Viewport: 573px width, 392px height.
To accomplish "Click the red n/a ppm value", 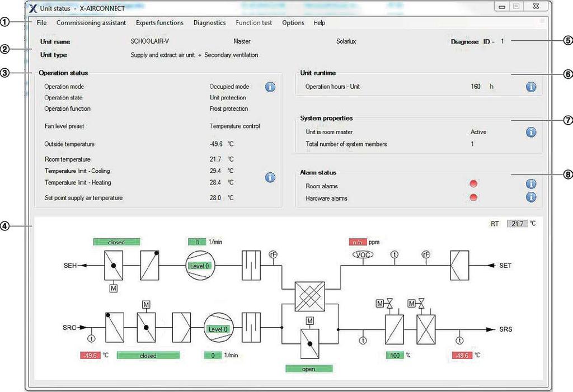I will (x=358, y=242).
